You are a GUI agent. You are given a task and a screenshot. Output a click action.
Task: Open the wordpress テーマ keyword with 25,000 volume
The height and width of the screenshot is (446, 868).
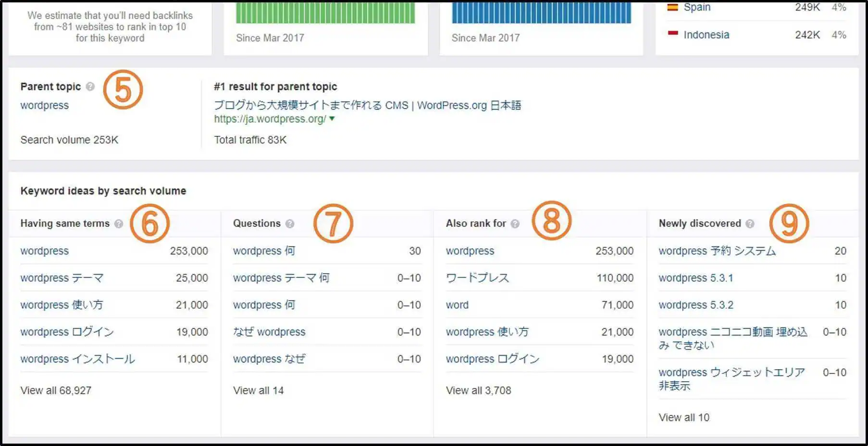click(62, 278)
